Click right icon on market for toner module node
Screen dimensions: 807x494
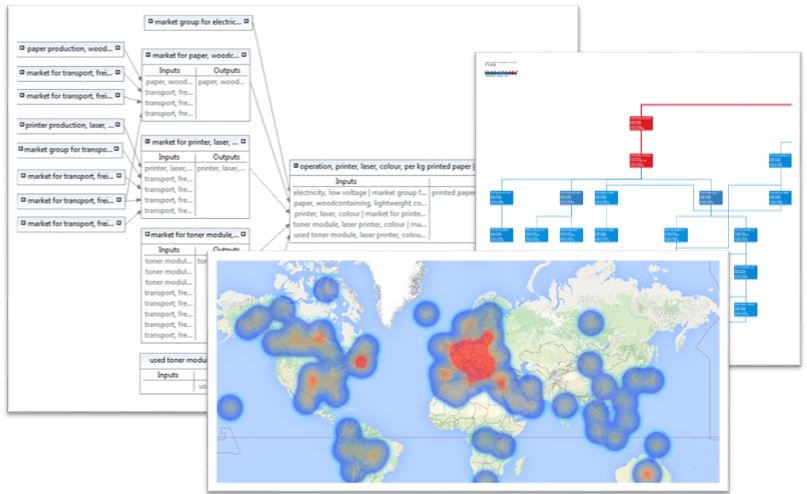(244, 234)
